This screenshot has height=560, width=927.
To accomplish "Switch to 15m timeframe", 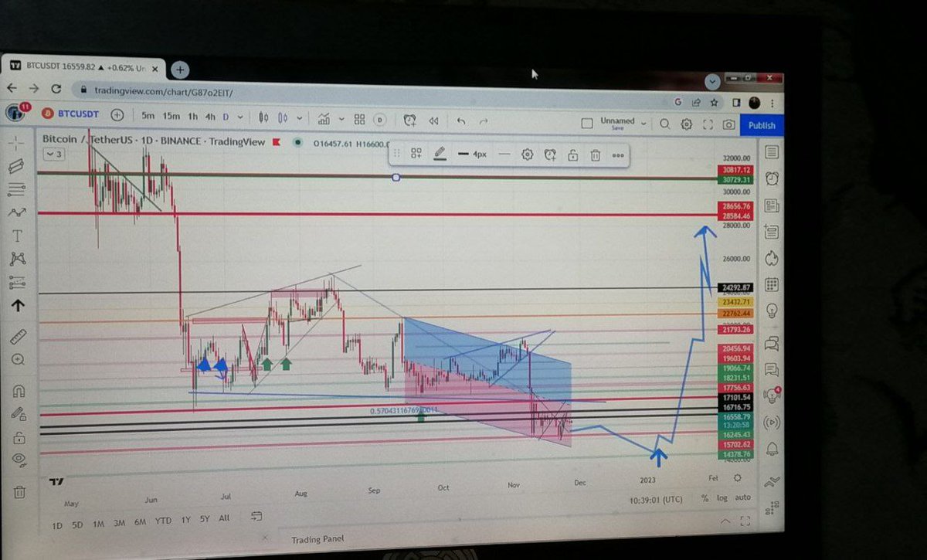I will pos(171,116).
